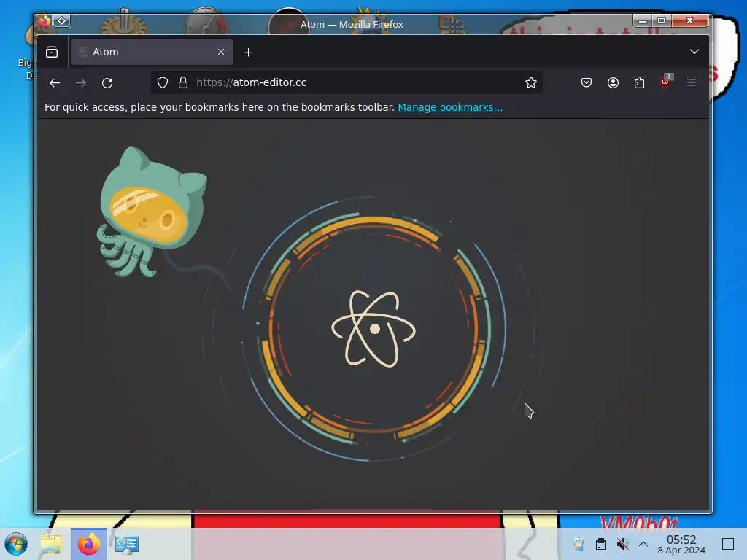Open a new tab with plus
747x560 pixels.
tap(248, 52)
